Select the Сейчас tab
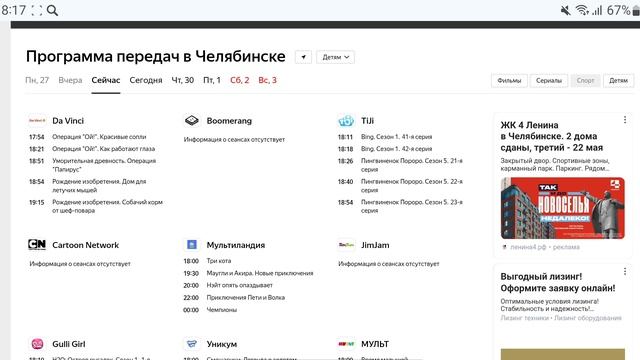The width and height of the screenshot is (640, 360). click(106, 80)
